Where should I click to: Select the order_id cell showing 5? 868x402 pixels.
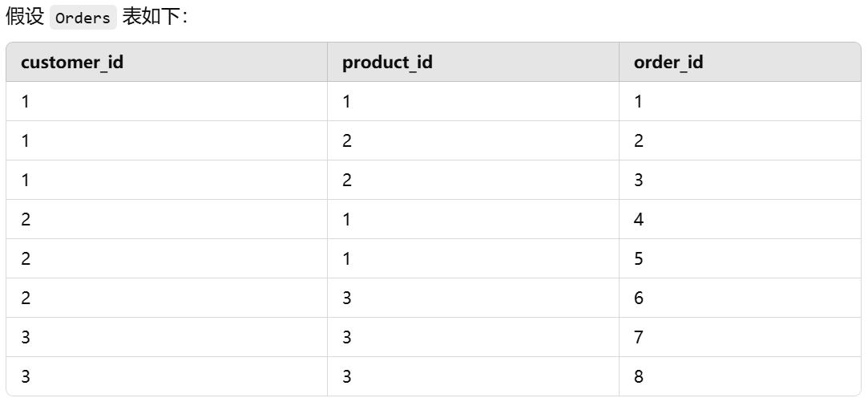point(639,259)
